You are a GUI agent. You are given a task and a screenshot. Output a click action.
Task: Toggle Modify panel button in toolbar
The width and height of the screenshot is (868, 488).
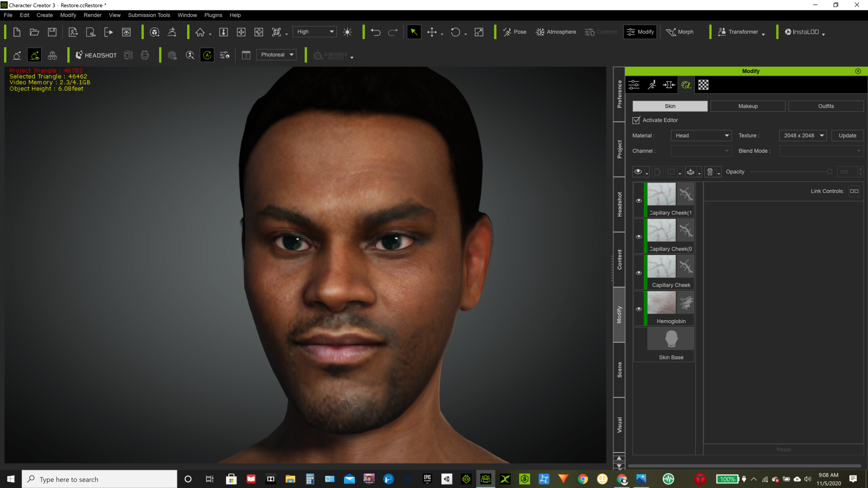pos(640,32)
